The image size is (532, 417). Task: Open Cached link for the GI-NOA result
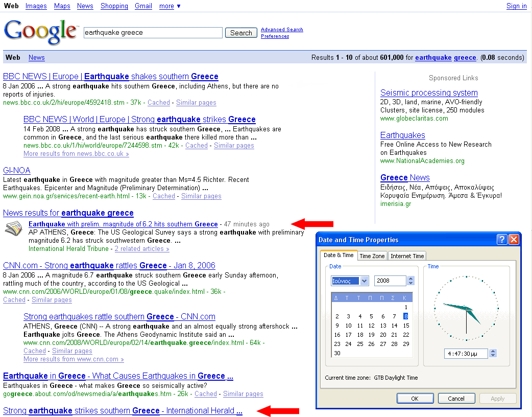pyautogui.click(x=164, y=196)
